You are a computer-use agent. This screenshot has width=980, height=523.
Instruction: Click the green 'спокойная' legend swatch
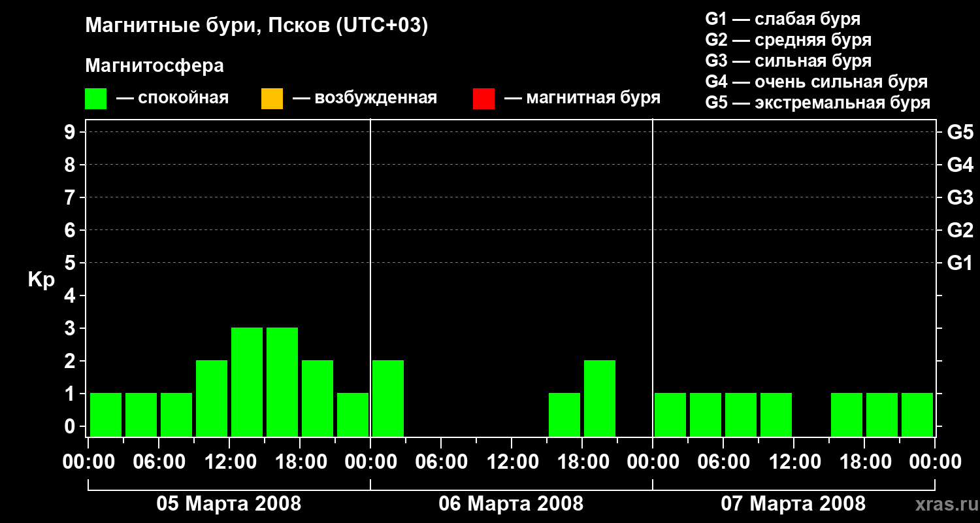tap(95, 99)
